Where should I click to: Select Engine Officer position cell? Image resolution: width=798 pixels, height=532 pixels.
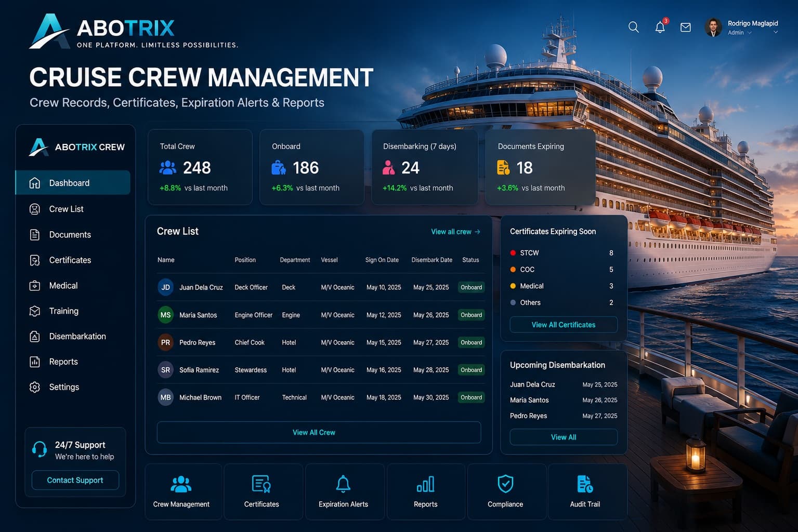pos(253,315)
